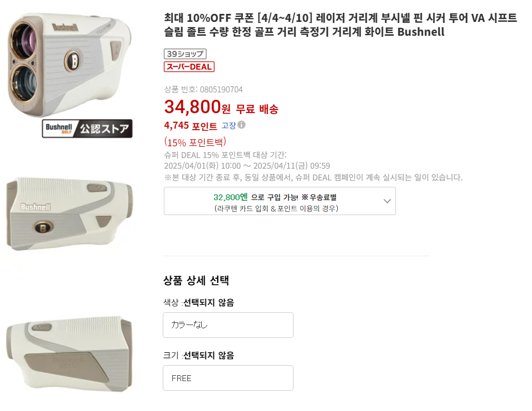
Task: Open the 고장 link next to points
Action: pyautogui.click(x=228, y=125)
